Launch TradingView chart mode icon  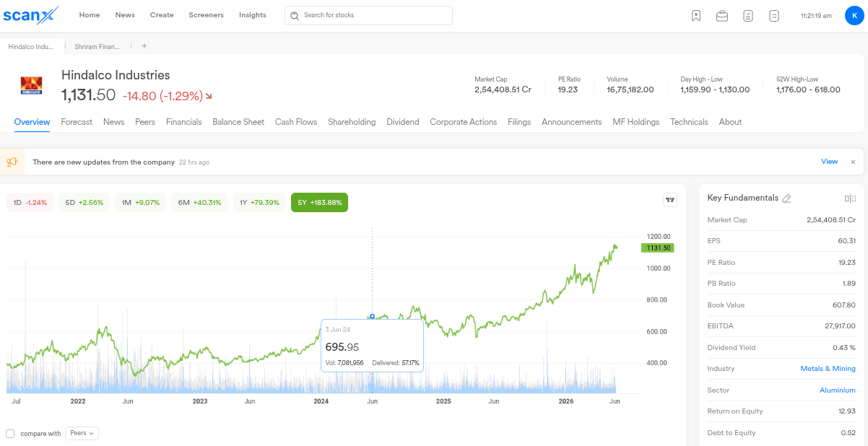(x=670, y=200)
